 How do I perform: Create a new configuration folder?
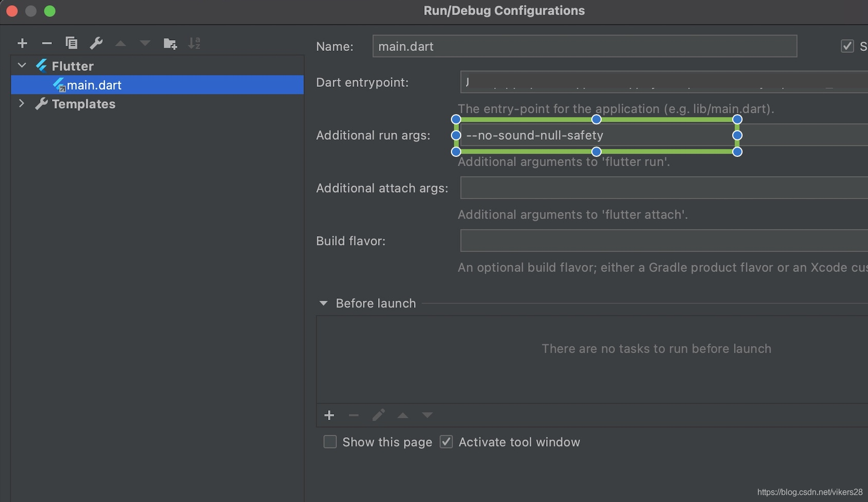point(170,43)
